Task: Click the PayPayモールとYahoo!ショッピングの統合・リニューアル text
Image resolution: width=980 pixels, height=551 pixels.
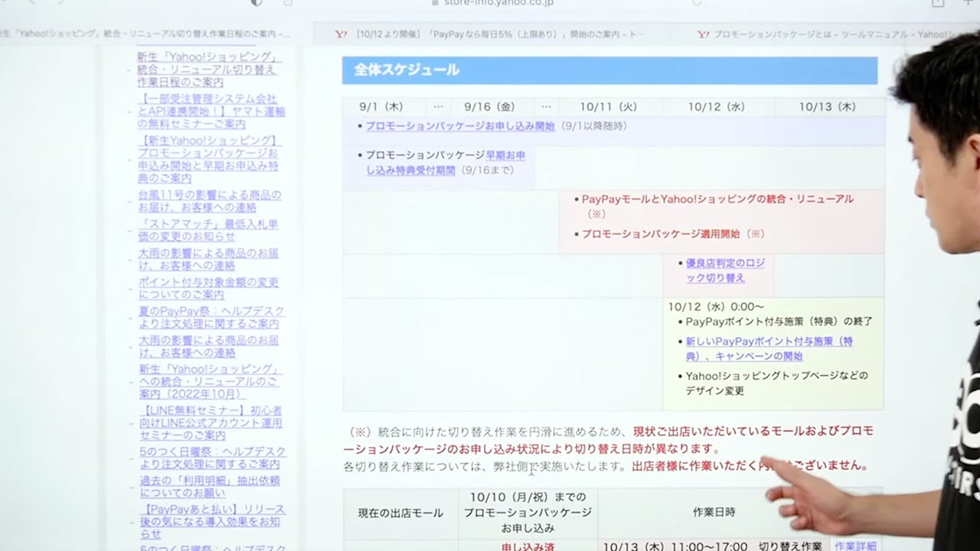Action: (x=717, y=206)
